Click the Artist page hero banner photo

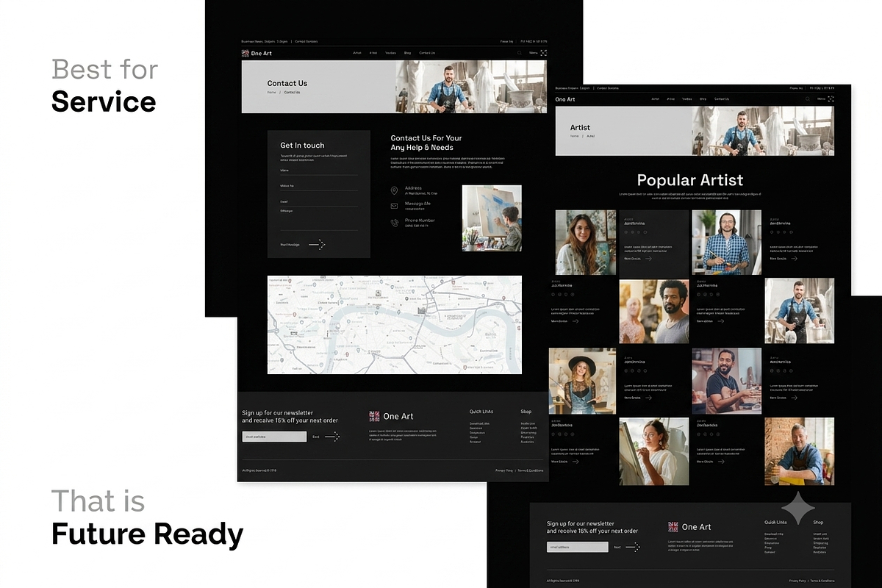coord(763,131)
